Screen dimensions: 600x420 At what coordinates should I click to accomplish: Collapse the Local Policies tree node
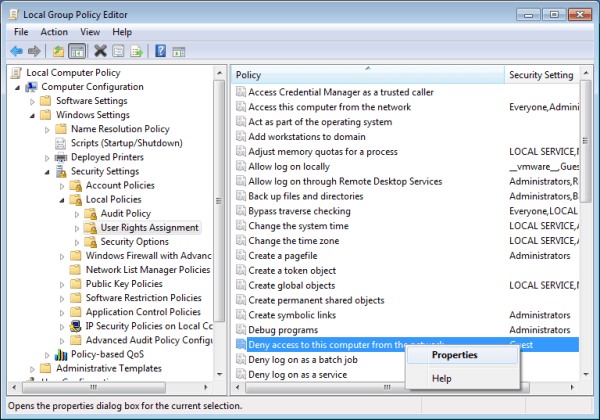click(62, 200)
